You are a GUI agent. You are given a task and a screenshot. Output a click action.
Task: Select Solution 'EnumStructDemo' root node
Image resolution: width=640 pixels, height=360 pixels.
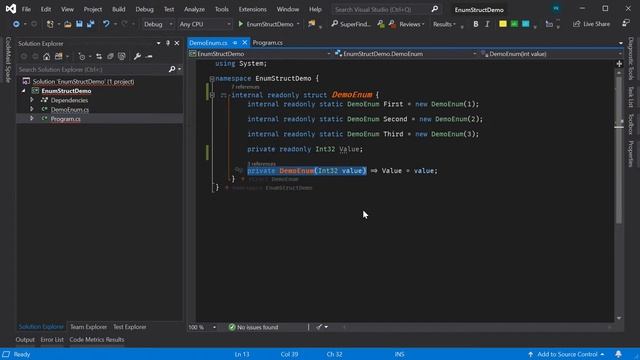pos(83,82)
